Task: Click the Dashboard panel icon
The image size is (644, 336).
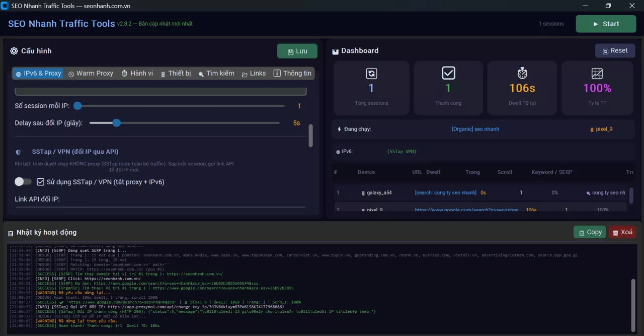Action: (x=336, y=51)
